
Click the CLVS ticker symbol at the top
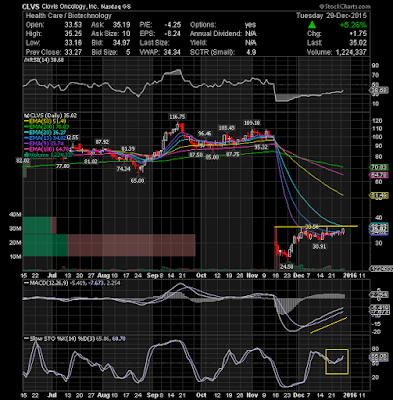(x=31, y=7)
